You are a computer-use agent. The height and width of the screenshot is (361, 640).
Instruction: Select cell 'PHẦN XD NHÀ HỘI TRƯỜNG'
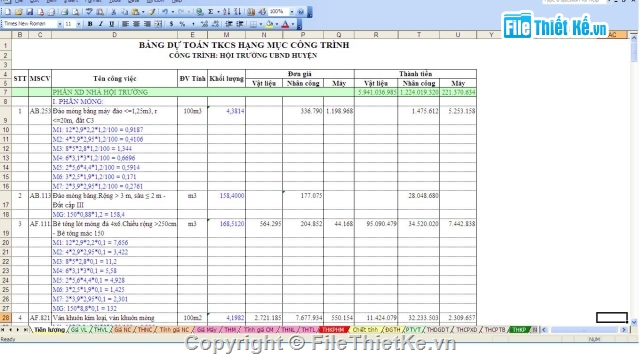[115, 92]
